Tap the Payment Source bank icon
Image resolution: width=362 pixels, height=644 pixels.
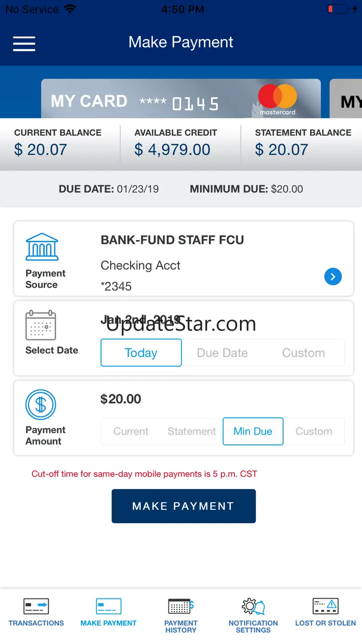(42, 247)
